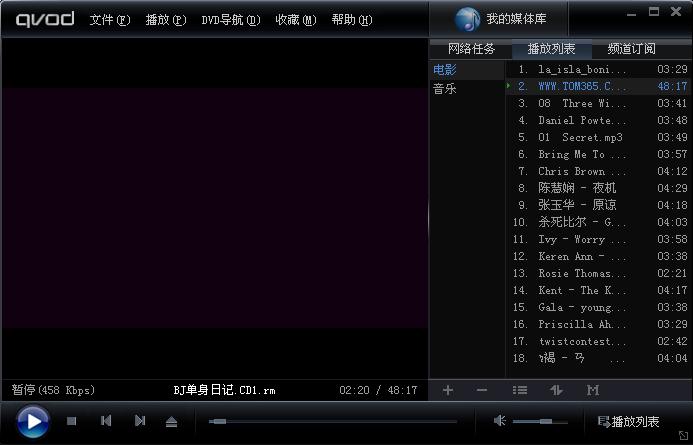
Task: Open the 文件(F) menu
Action: point(110,20)
